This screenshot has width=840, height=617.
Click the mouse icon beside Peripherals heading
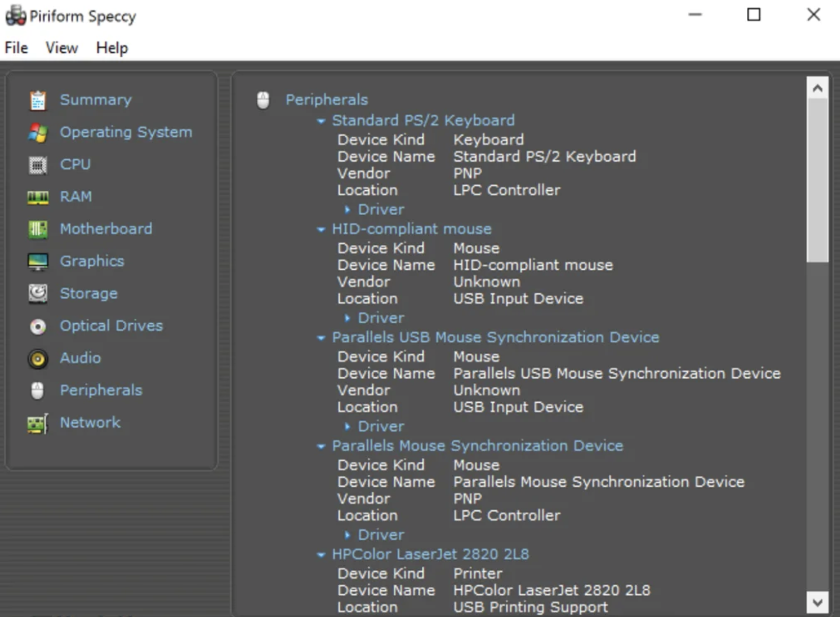coord(263,100)
